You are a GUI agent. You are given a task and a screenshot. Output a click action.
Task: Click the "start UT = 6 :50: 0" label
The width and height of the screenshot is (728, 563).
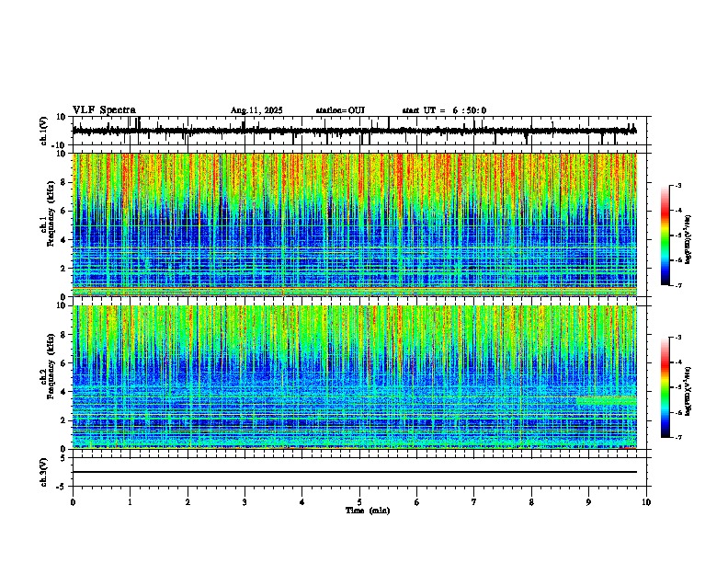tap(444, 110)
